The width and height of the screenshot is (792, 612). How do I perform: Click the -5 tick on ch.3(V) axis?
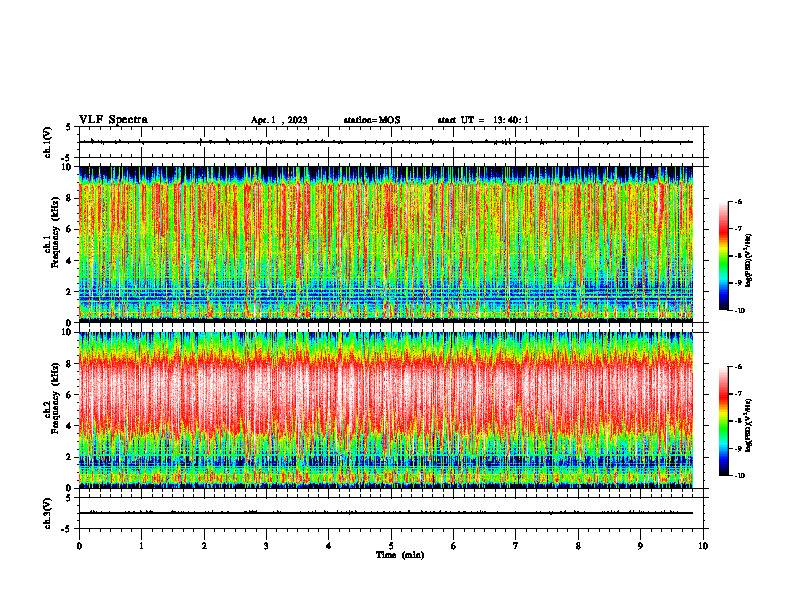point(68,529)
